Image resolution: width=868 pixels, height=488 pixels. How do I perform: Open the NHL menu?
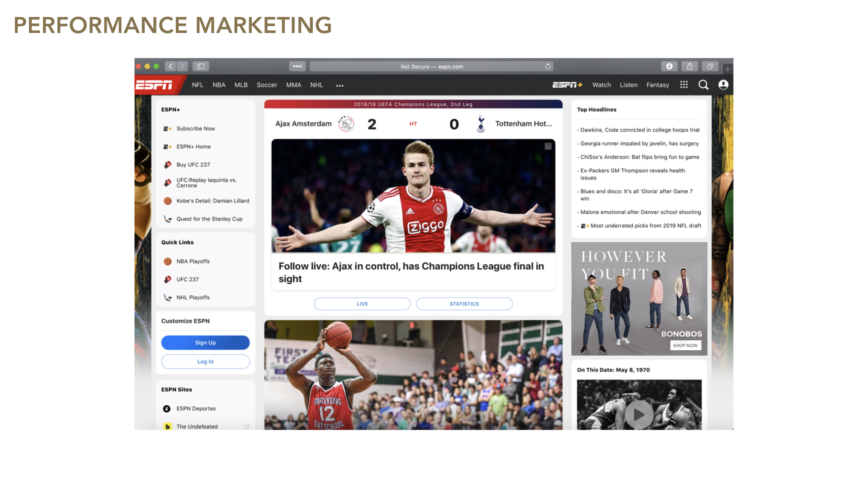pos(316,85)
